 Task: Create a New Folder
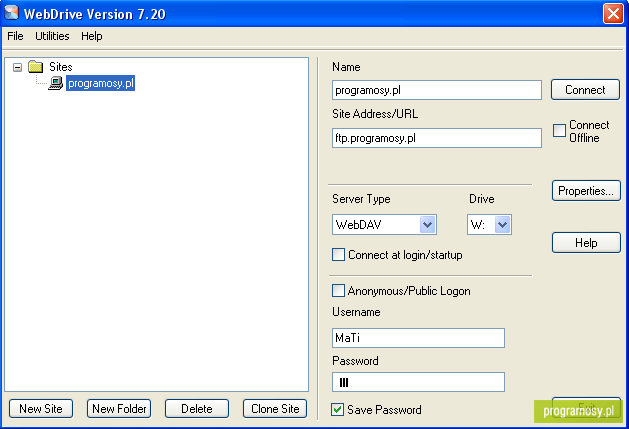pyautogui.click(x=119, y=409)
